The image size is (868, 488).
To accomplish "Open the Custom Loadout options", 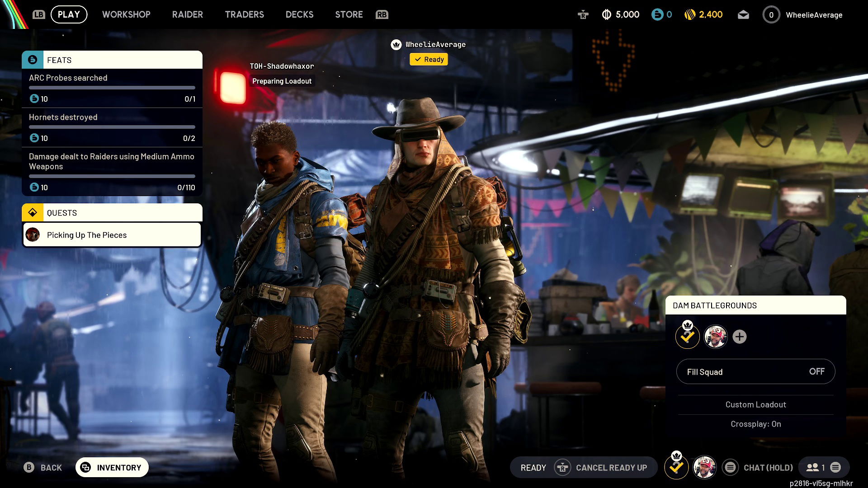I will (x=755, y=404).
